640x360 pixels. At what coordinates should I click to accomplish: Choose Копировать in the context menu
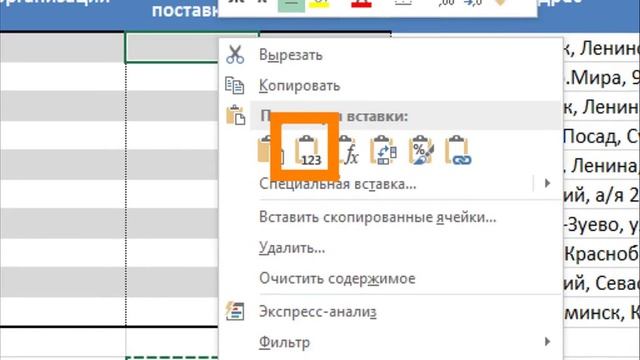pyautogui.click(x=299, y=86)
